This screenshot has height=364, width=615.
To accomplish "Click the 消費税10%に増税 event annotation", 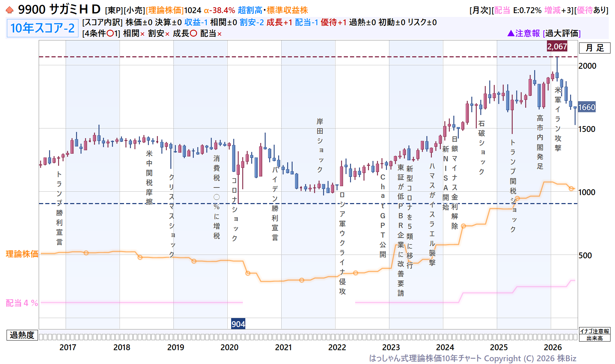I will [x=216, y=197].
